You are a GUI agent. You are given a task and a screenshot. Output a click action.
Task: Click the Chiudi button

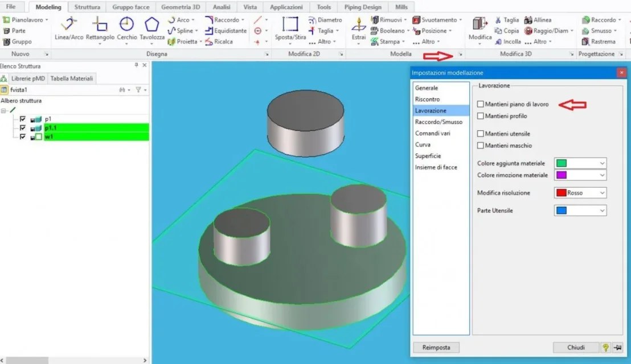coord(576,347)
